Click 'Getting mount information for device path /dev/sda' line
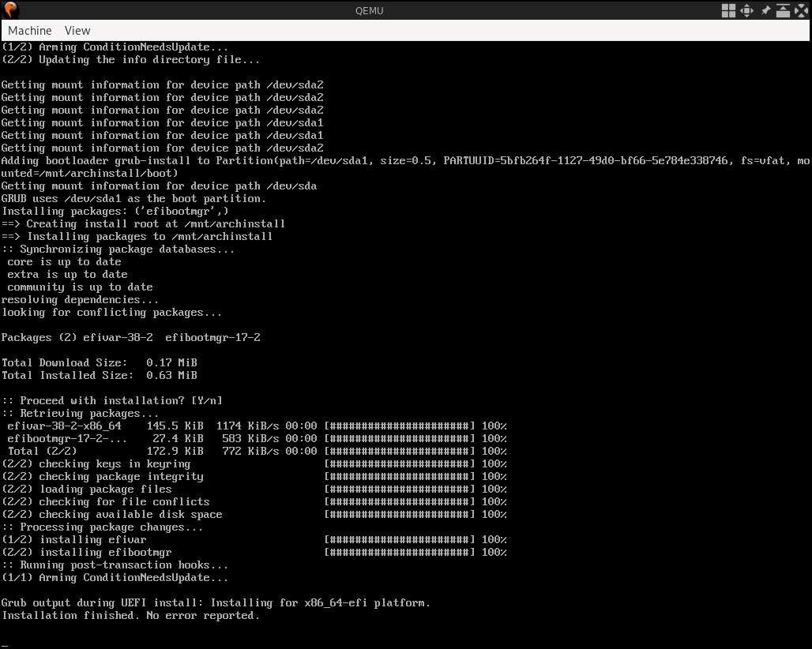The width and height of the screenshot is (812, 649). 159,186
